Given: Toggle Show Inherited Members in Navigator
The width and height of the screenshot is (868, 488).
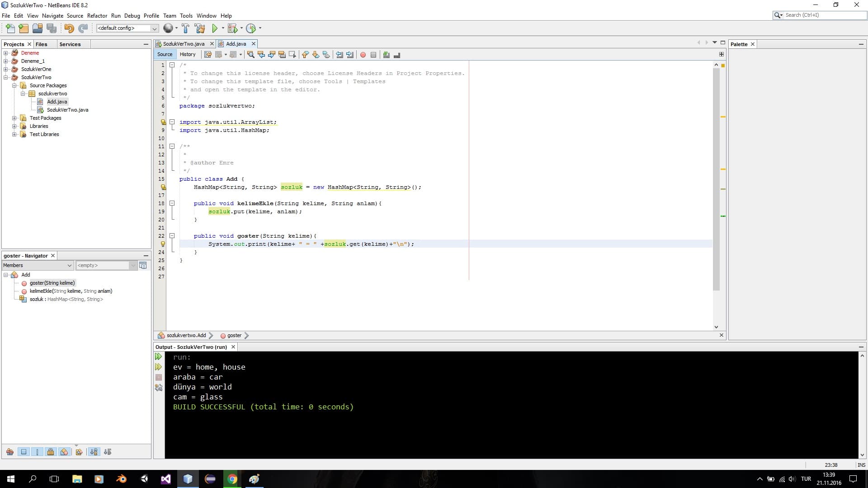Looking at the screenshot, I should coord(10,451).
